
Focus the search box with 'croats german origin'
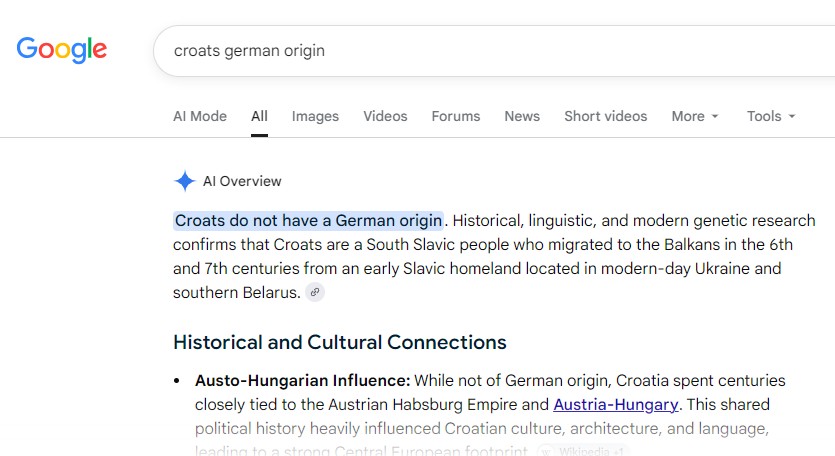point(494,51)
